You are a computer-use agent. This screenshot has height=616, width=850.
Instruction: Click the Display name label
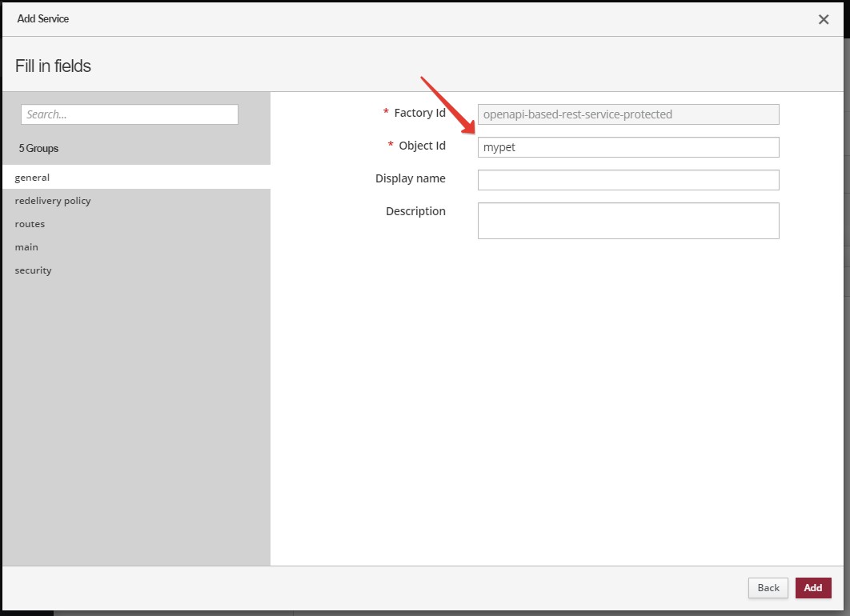410,178
